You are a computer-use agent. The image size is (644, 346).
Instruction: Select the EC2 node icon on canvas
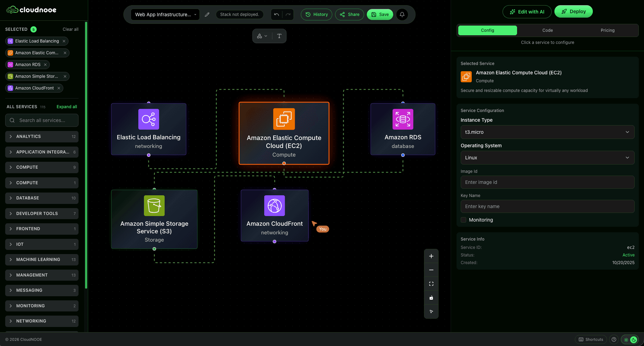tap(284, 119)
